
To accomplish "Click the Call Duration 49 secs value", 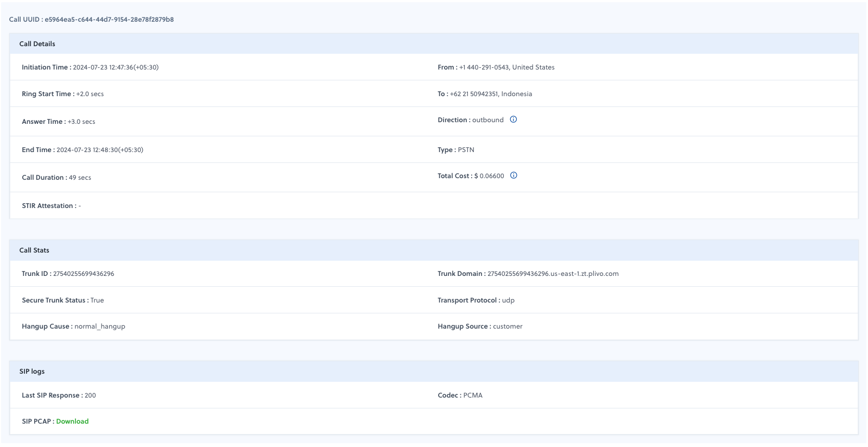I will (80, 178).
